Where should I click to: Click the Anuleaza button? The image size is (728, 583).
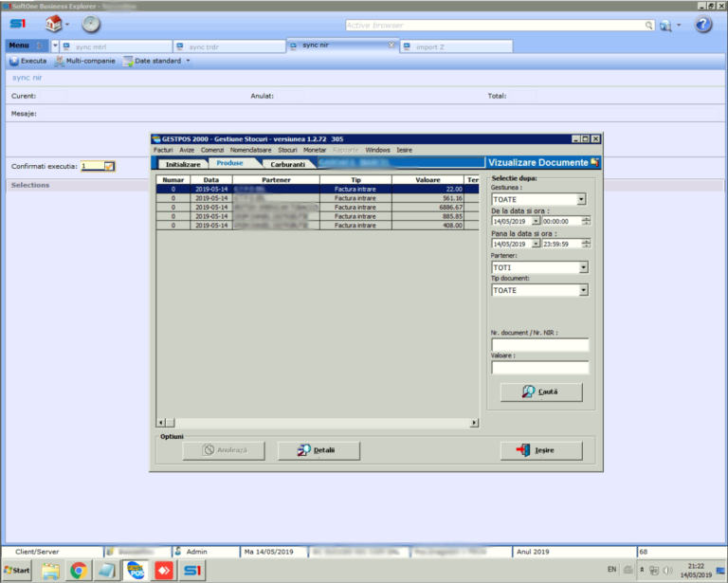224,450
